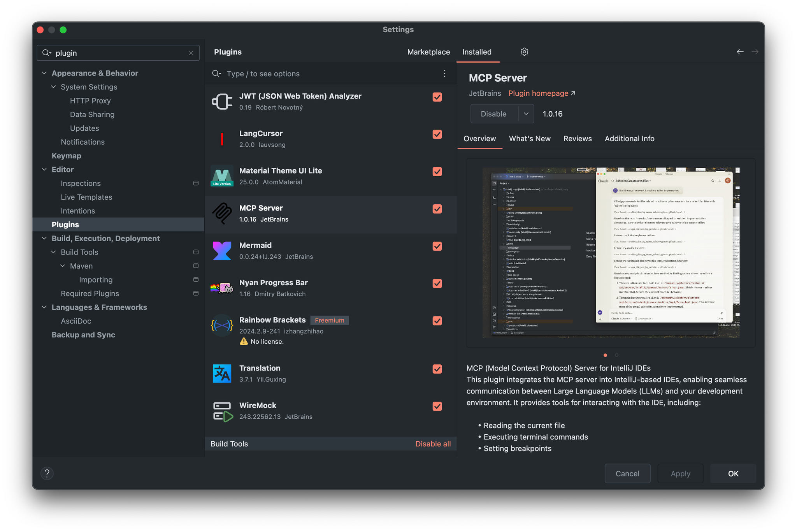Click the Translation plugin icon
Viewport: 797px width, 532px height.
[222, 374]
